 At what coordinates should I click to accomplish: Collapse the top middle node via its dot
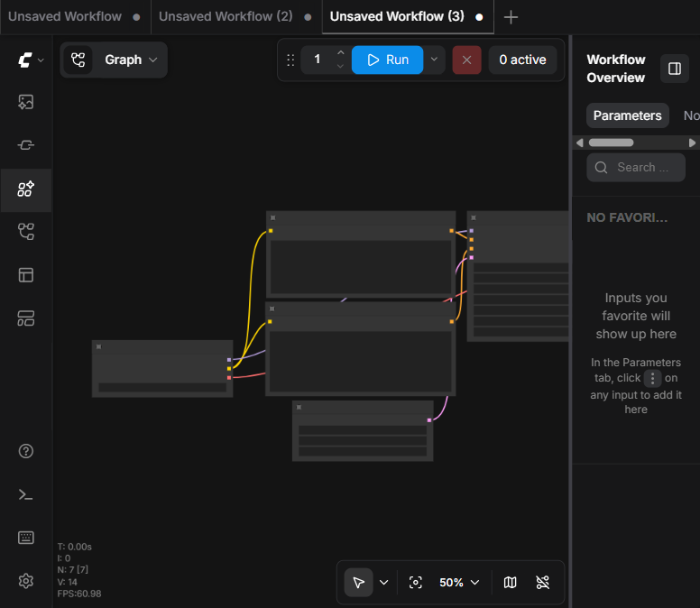coord(272,217)
